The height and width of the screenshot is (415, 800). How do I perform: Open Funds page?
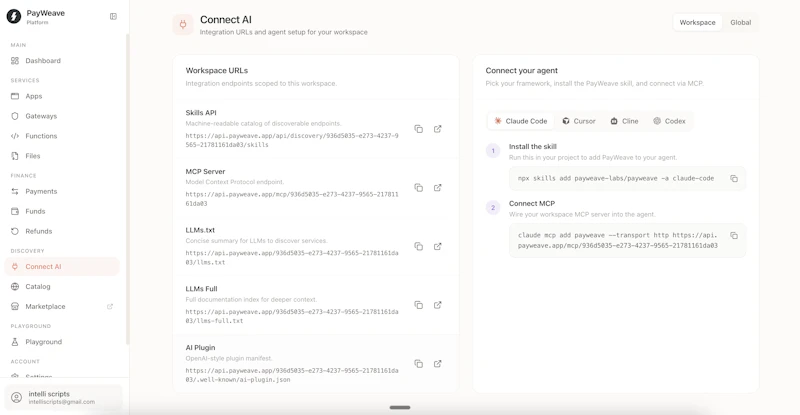[62, 211]
